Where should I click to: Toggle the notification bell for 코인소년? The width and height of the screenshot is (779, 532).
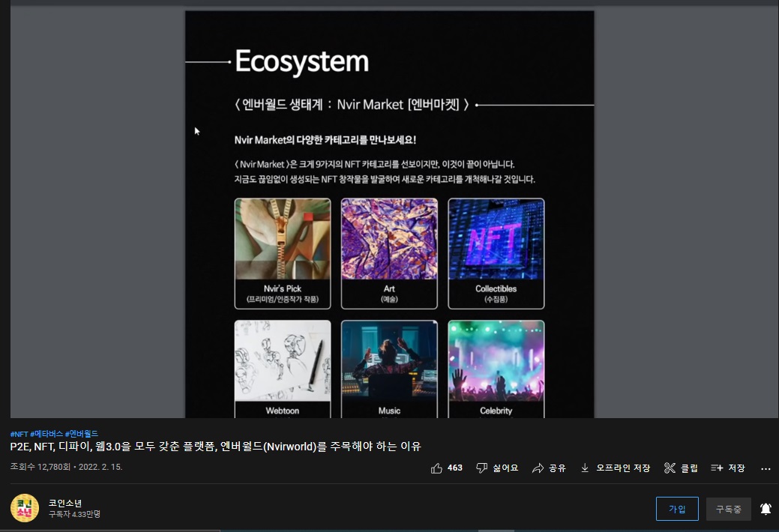766,509
